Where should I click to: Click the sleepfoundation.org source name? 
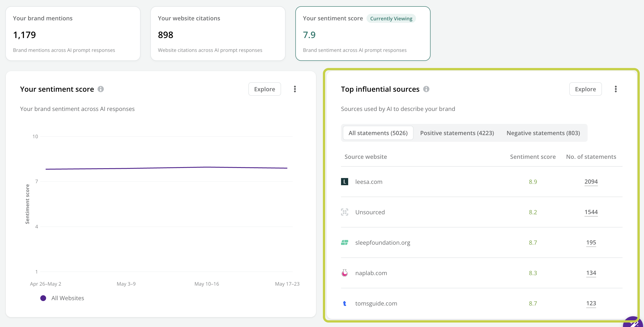383,242
